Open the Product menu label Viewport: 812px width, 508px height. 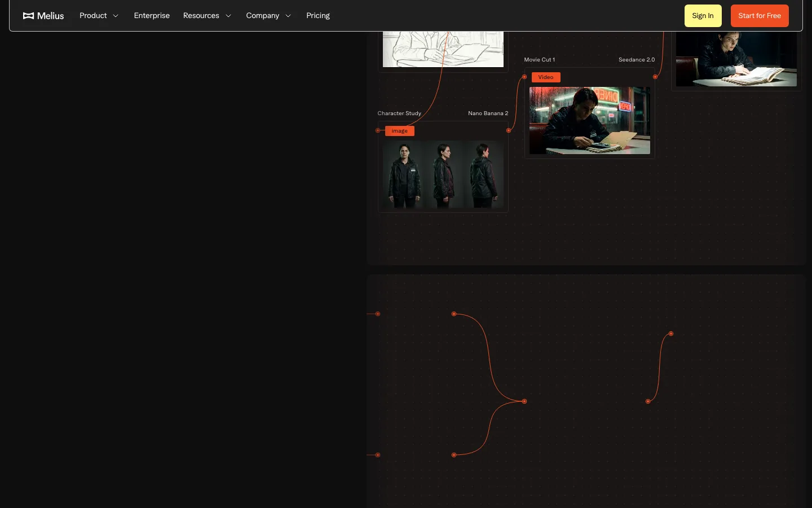93,16
